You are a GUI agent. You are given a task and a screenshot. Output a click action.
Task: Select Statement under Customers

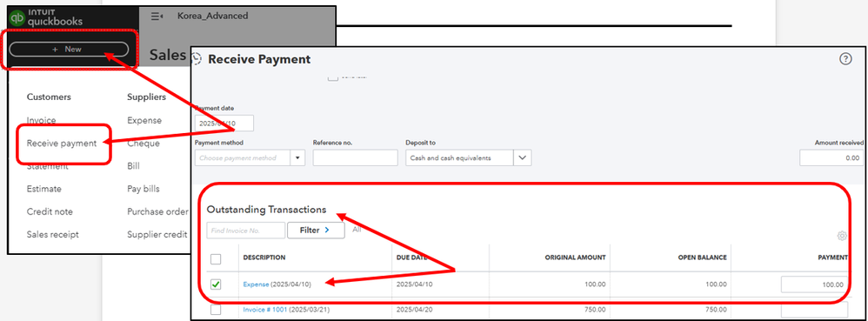47,166
